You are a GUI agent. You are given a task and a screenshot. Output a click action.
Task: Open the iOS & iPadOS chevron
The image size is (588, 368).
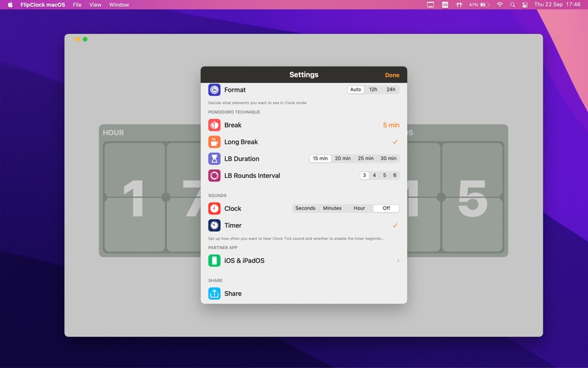[x=398, y=261]
